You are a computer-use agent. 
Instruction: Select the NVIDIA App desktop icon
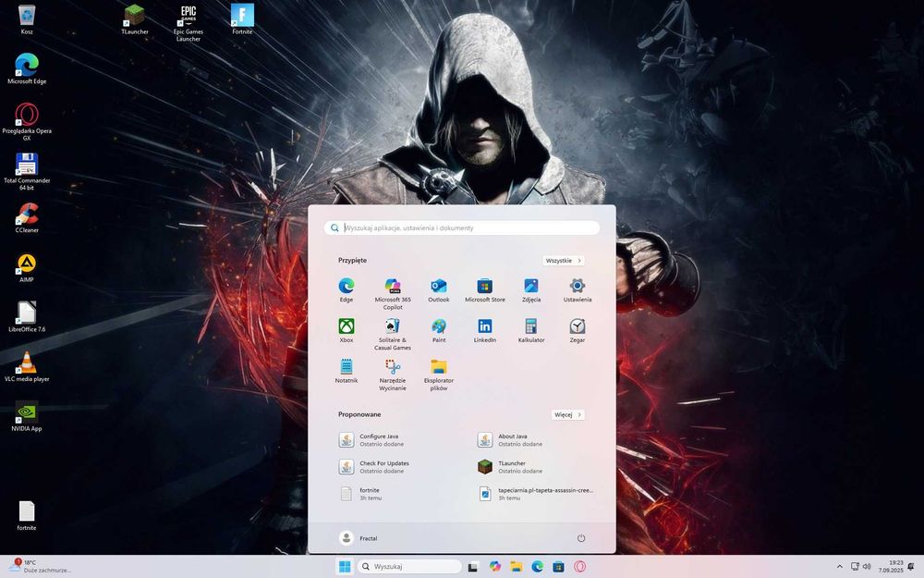click(x=27, y=416)
